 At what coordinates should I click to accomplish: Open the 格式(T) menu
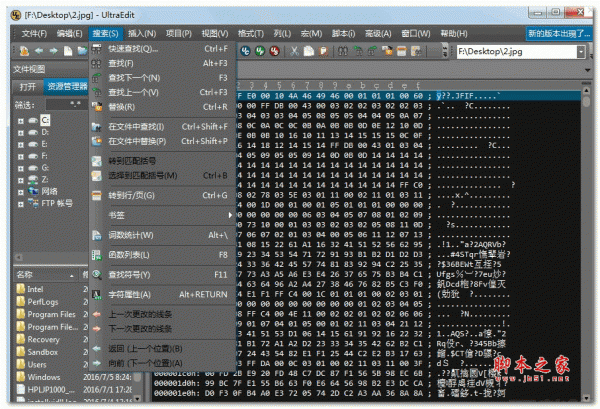point(251,34)
